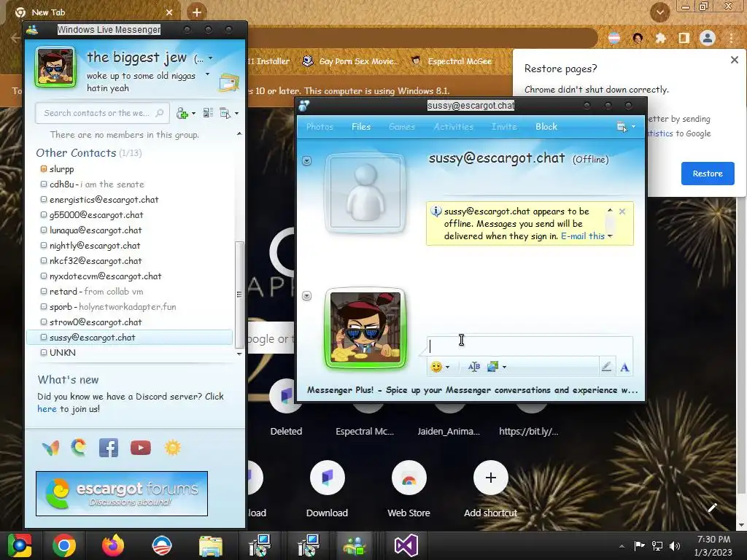Click Invite in chat toolbar

504,127
